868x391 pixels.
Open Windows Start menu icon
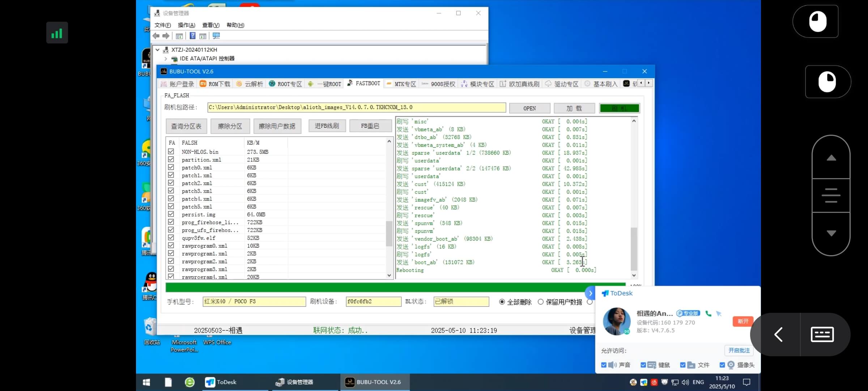coord(146,382)
